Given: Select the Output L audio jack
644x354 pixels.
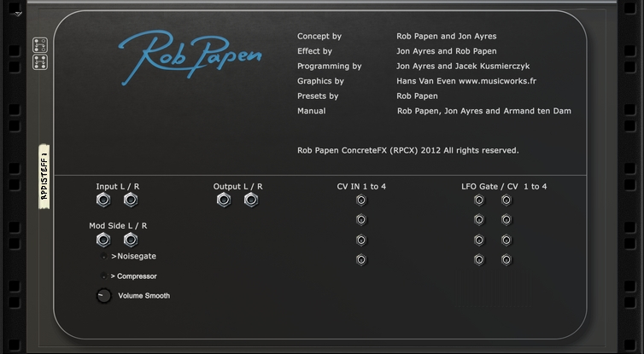Looking at the screenshot, I should click(224, 200).
